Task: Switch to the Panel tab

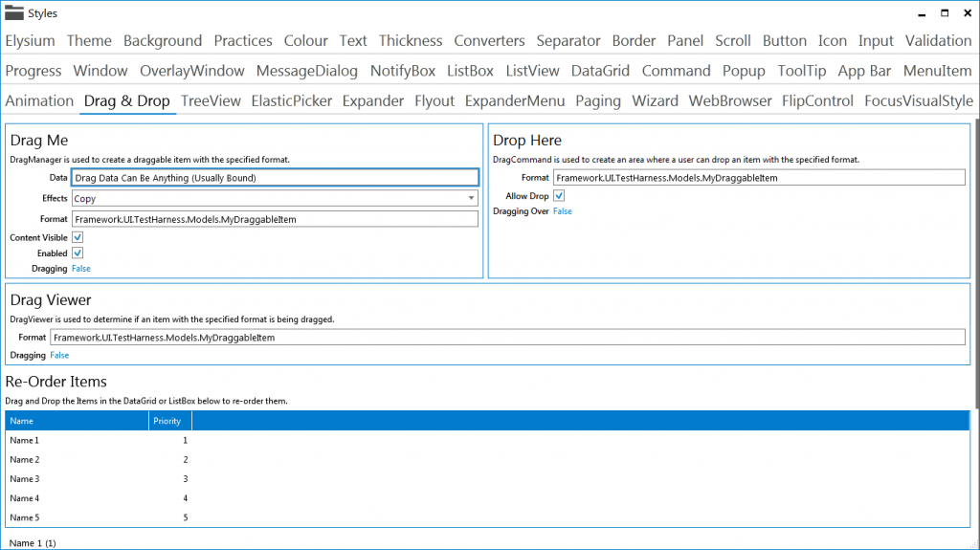Action: pyautogui.click(x=685, y=40)
